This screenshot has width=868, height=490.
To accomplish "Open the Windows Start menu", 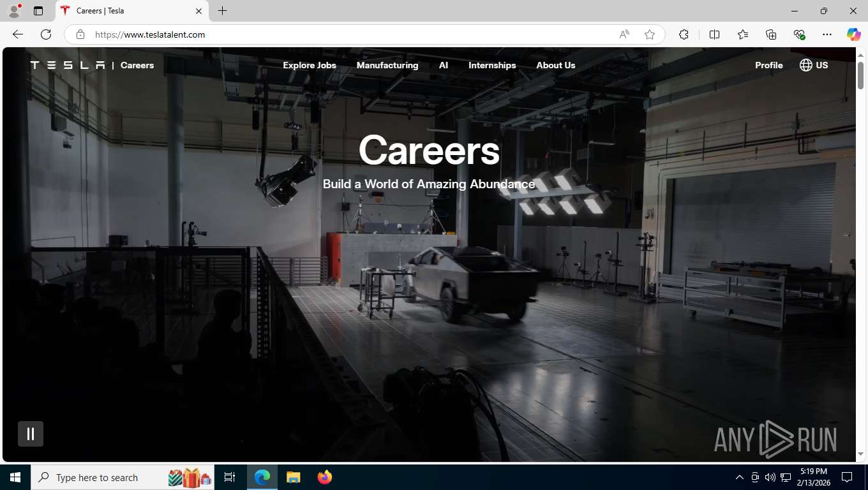I will point(15,477).
